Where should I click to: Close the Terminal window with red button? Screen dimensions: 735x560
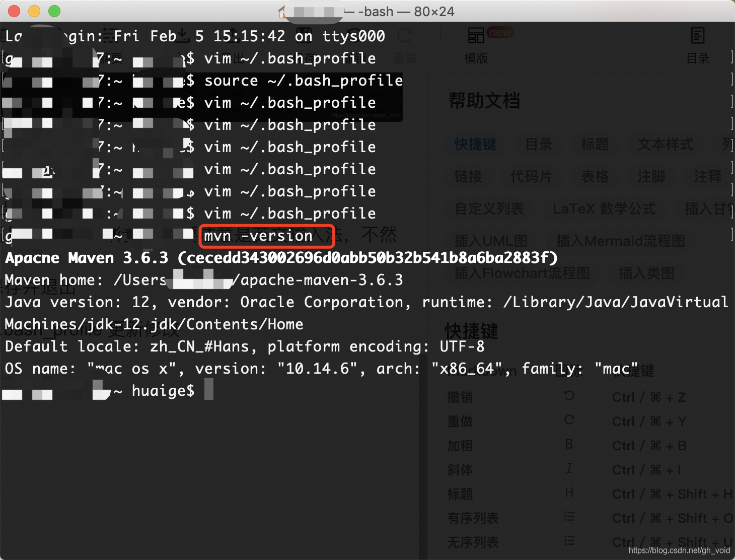[14, 11]
